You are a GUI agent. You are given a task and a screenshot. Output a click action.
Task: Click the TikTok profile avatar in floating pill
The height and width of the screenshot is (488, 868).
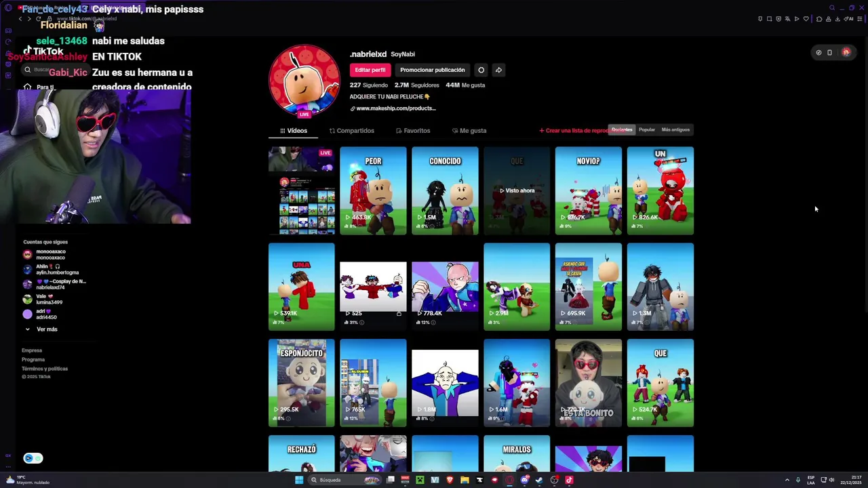pos(846,52)
